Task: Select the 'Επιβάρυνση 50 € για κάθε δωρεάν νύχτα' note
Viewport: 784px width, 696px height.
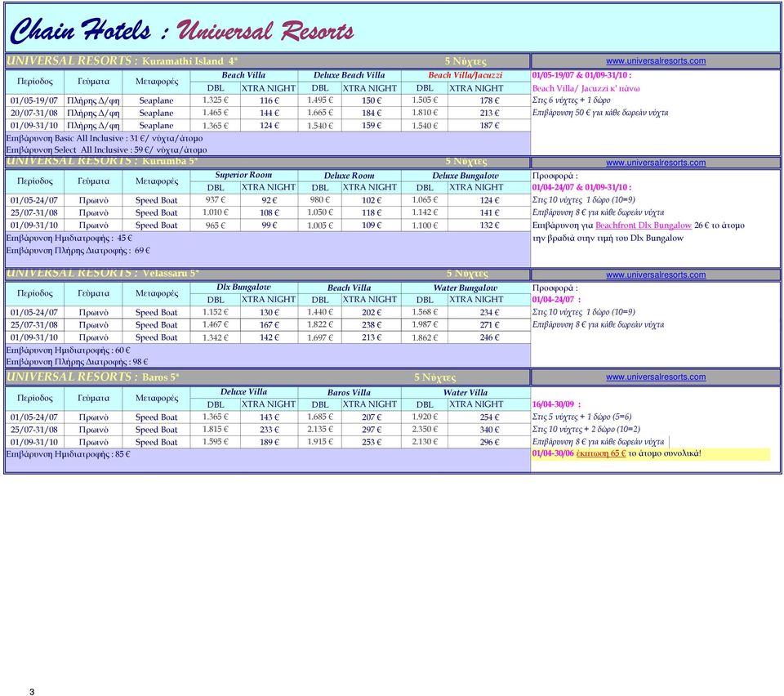Action: (600, 113)
